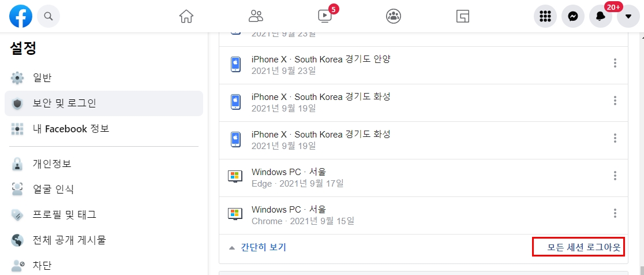This screenshot has height=275, width=644.
Task: Open notifications bell with 20+ badge
Action: coord(601,16)
